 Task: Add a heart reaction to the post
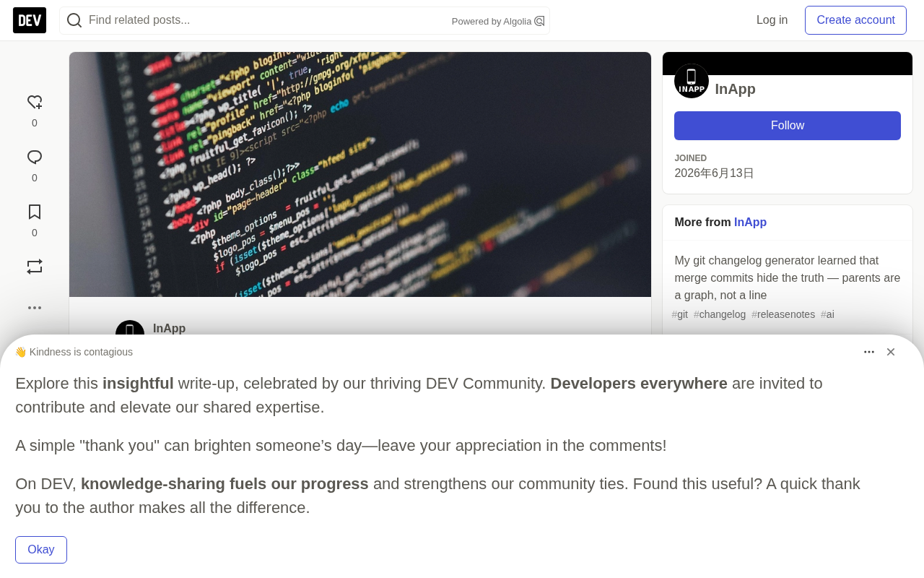35,103
